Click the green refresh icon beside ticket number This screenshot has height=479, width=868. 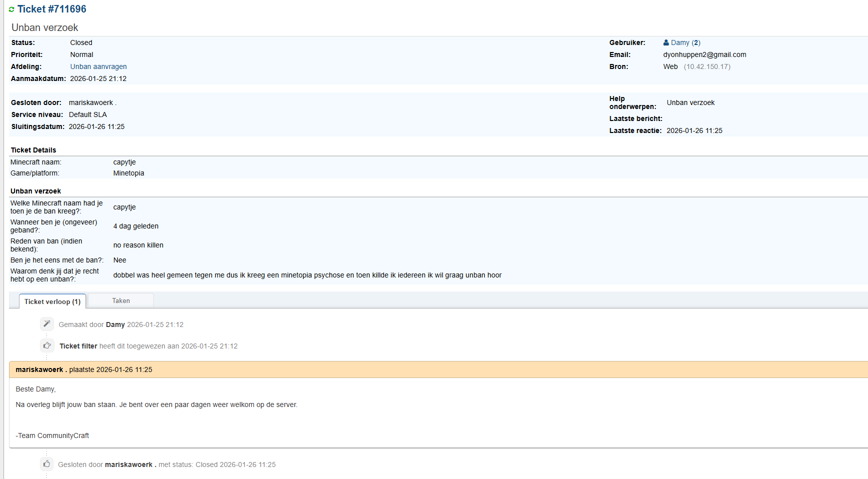coord(11,9)
